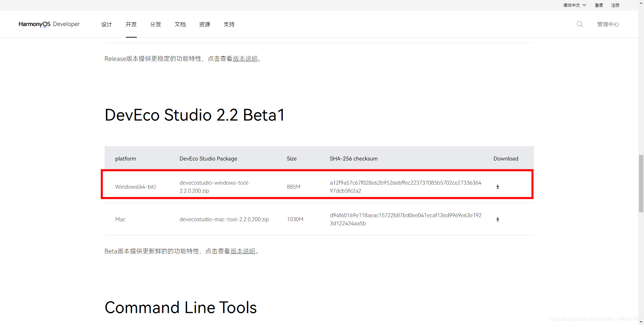Screen dimensions: 644x325
Task: Open Beta 版本说明 link
Action: point(243,251)
